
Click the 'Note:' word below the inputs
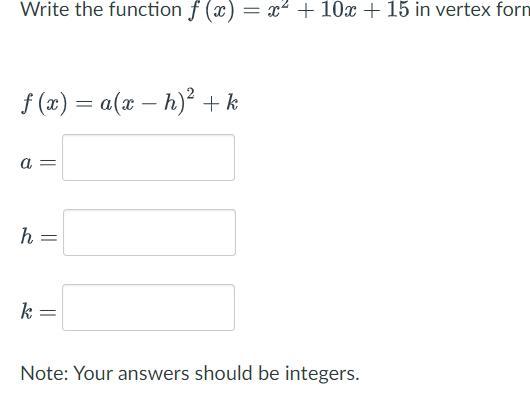click(45, 373)
